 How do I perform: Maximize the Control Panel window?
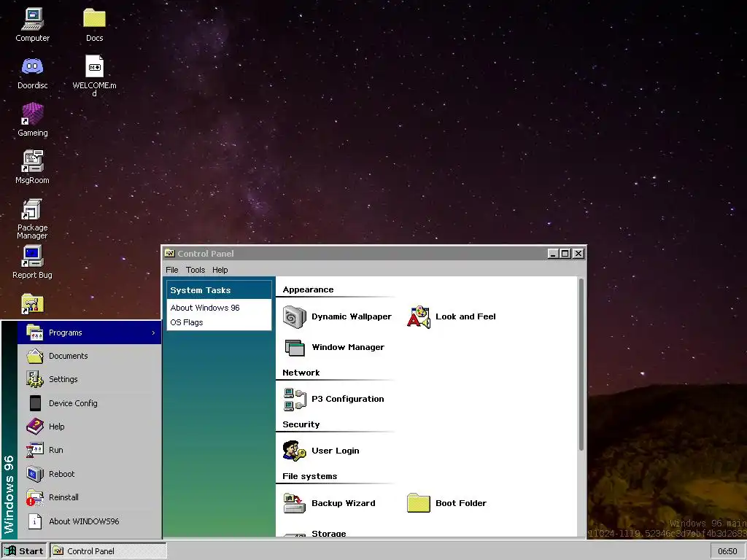(565, 253)
